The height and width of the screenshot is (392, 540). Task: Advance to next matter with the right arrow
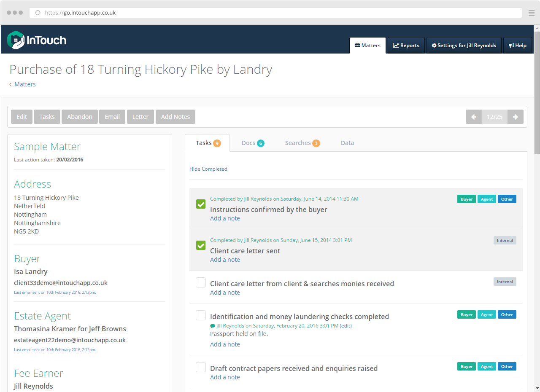[x=516, y=117]
